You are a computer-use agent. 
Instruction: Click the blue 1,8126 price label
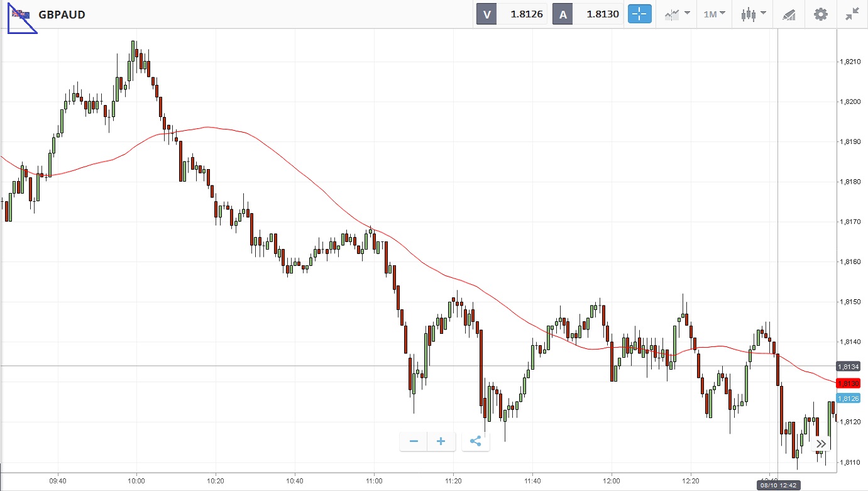click(851, 398)
